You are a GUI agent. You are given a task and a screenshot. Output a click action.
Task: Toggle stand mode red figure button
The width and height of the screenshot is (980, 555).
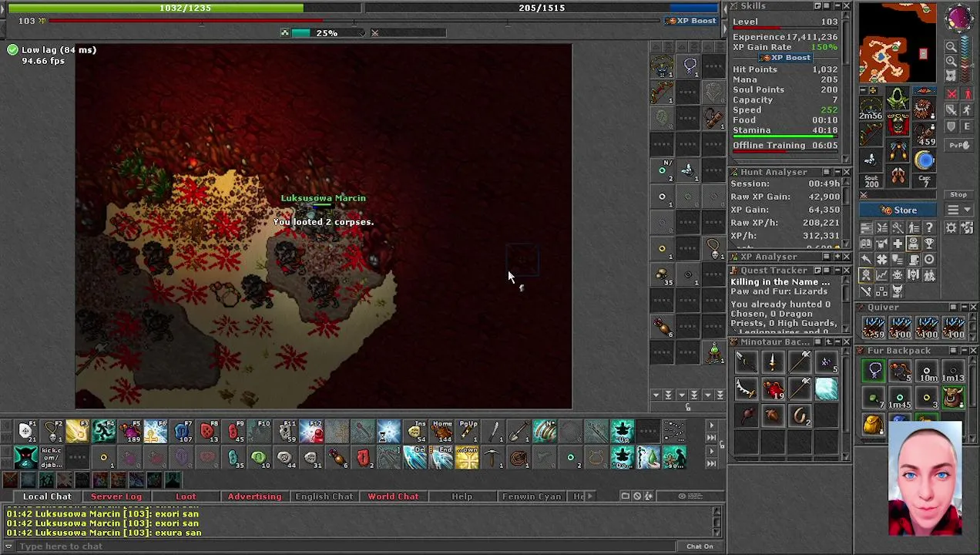coord(967,93)
